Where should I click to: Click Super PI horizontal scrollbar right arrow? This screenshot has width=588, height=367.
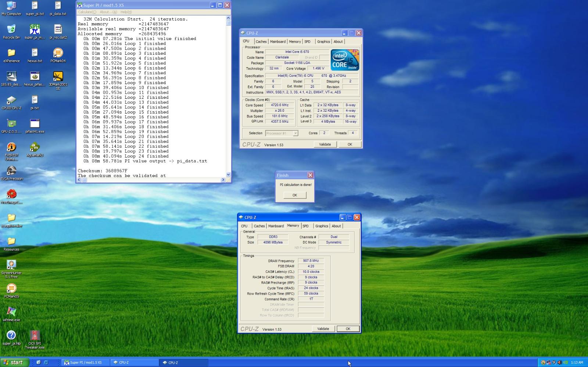tap(223, 180)
